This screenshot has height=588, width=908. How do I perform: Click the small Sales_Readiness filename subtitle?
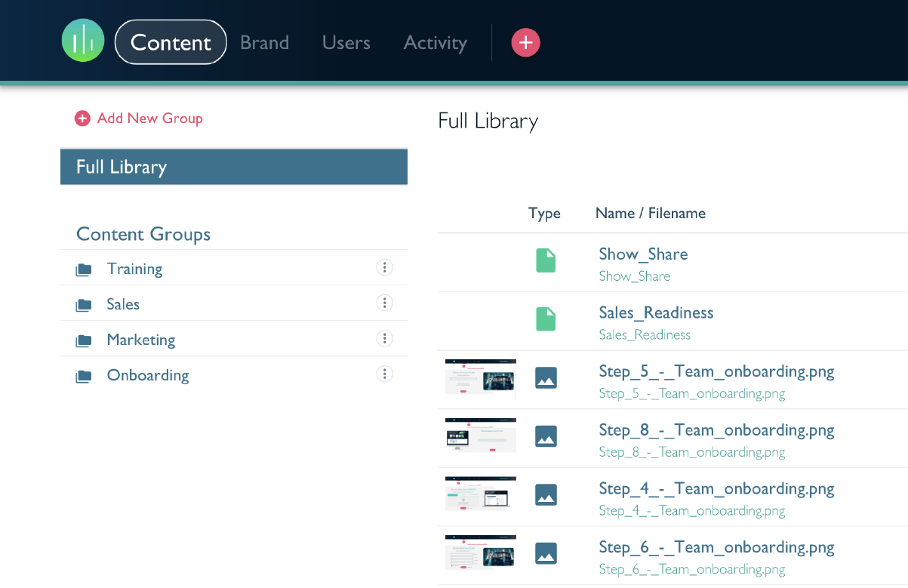pyautogui.click(x=645, y=334)
